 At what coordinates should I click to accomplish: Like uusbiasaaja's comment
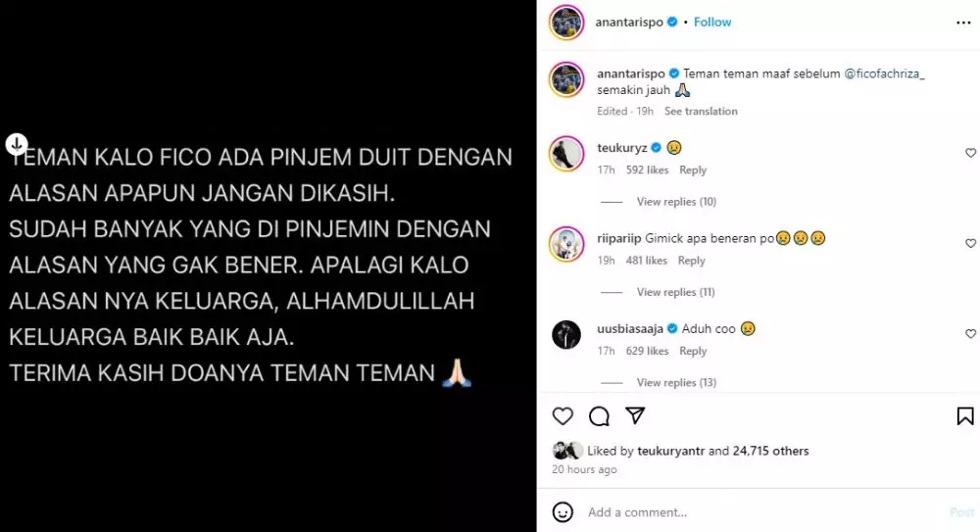(x=970, y=334)
